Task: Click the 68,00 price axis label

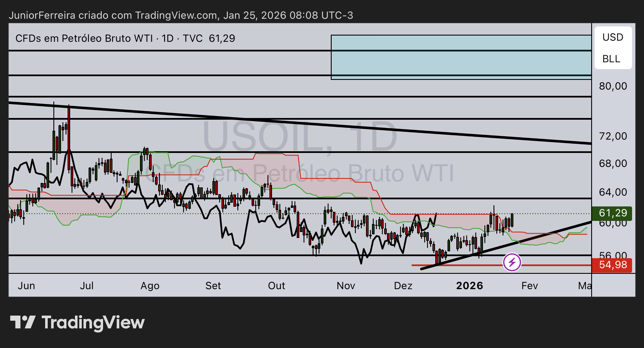Action: pos(613,163)
